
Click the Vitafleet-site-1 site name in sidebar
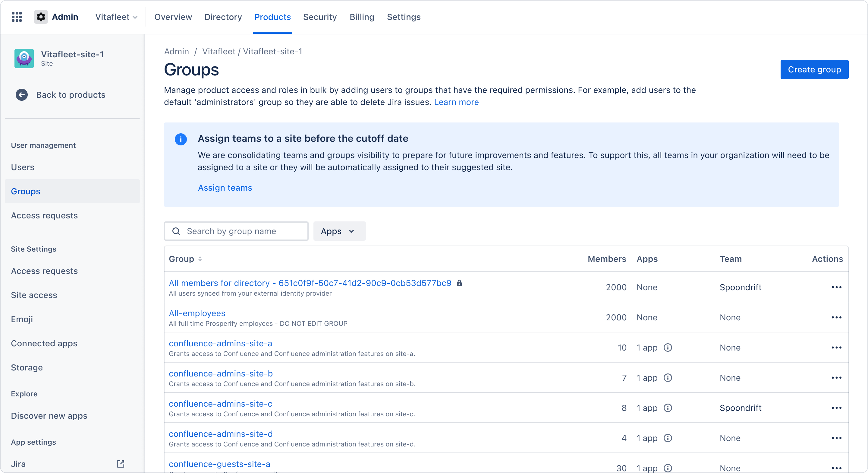(72, 54)
